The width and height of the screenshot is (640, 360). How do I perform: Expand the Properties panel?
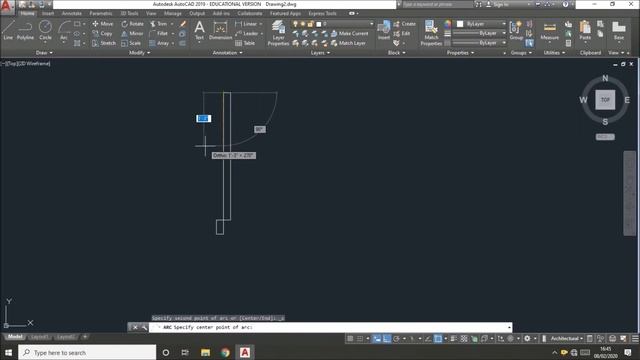(x=460, y=53)
